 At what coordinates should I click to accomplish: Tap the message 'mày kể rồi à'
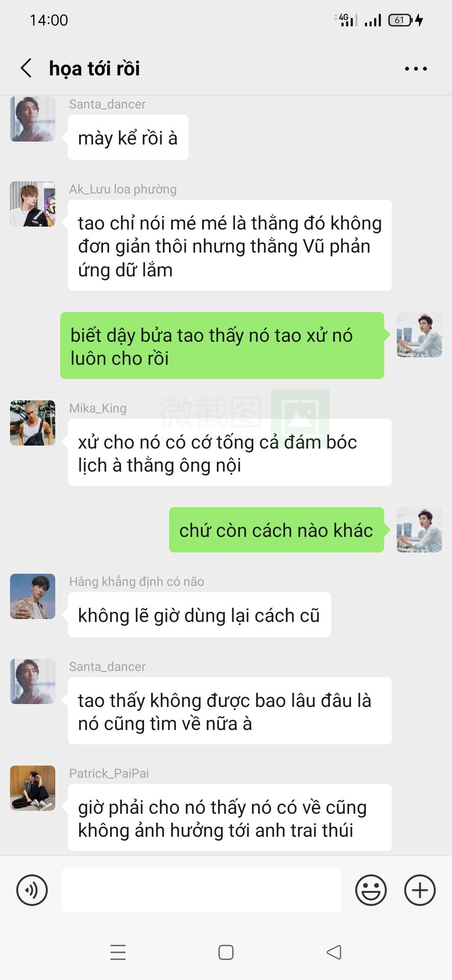[128, 137]
